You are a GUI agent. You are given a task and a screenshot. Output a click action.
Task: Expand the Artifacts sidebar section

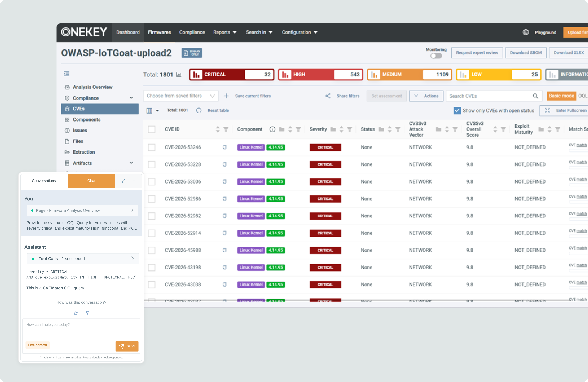(131, 163)
